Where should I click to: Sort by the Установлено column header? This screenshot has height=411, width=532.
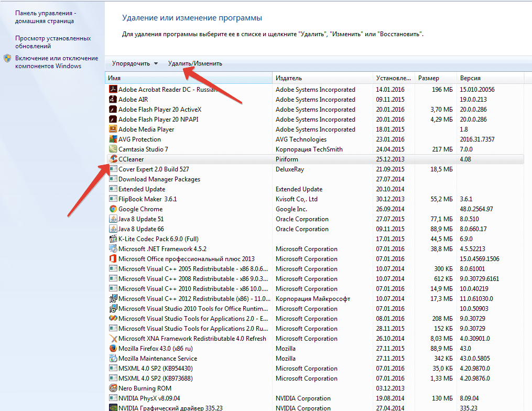tap(394, 78)
